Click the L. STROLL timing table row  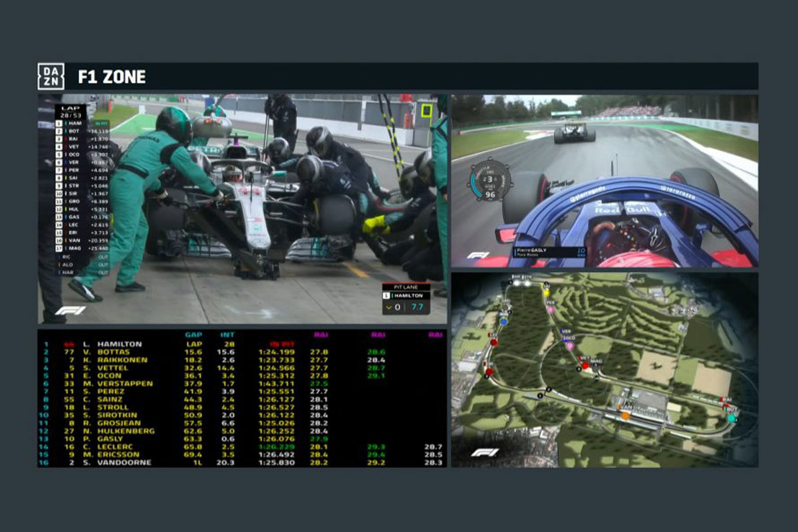[x=242, y=408]
